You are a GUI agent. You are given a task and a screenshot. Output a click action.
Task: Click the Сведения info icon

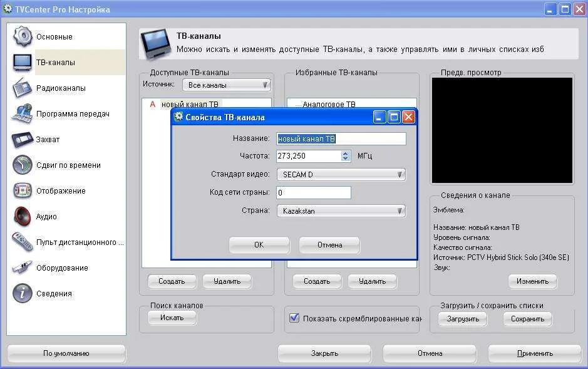(x=23, y=293)
